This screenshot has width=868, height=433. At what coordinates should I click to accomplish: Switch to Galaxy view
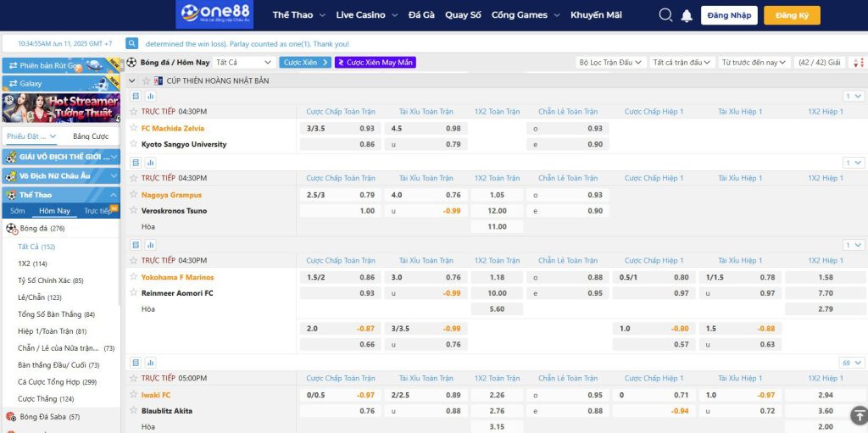61,84
